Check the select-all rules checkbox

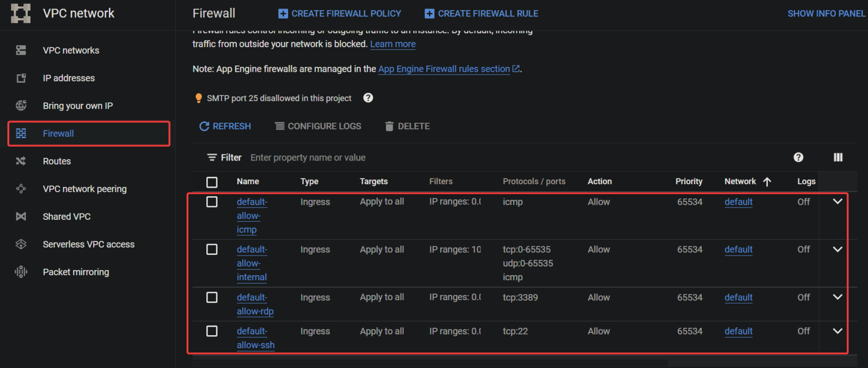point(212,182)
